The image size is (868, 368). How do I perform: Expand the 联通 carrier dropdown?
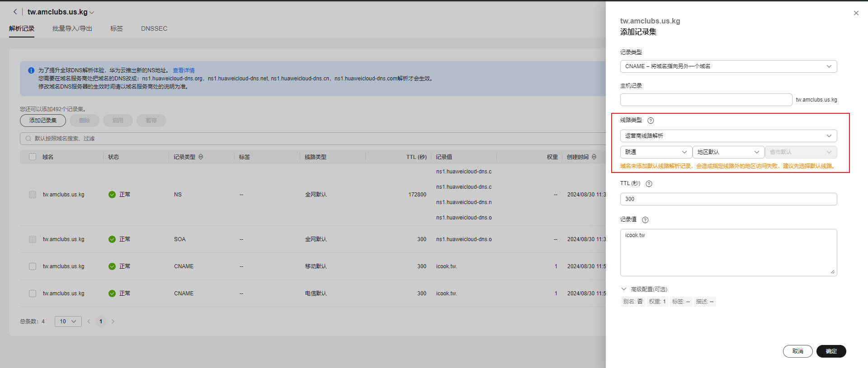656,152
